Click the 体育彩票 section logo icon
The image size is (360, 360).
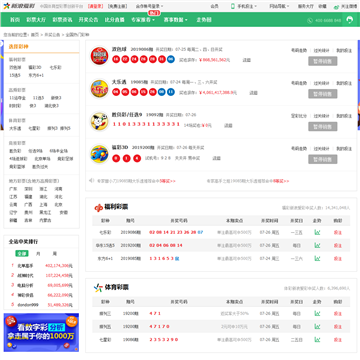click(x=98, y=287)
